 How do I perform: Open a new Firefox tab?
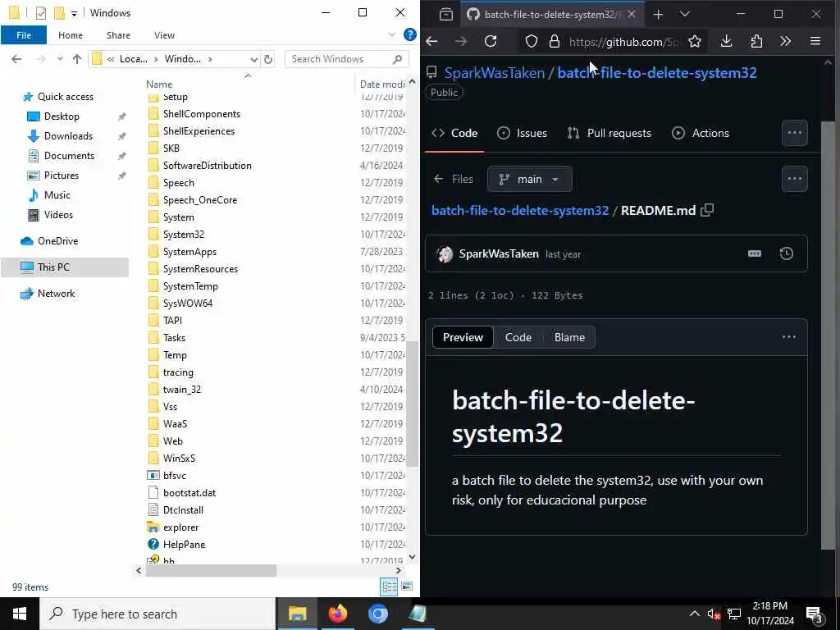(x=658, y=15)
